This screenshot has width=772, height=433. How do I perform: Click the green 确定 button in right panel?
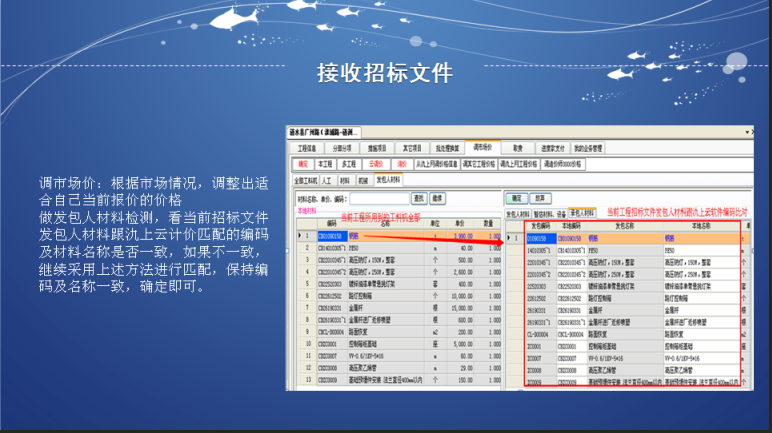[x=516, y=199]
